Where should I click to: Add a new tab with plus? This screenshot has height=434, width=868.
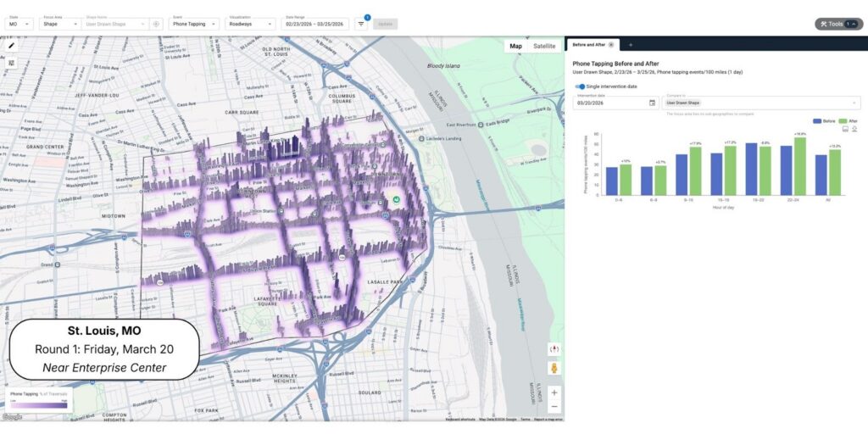click(630, 44)
